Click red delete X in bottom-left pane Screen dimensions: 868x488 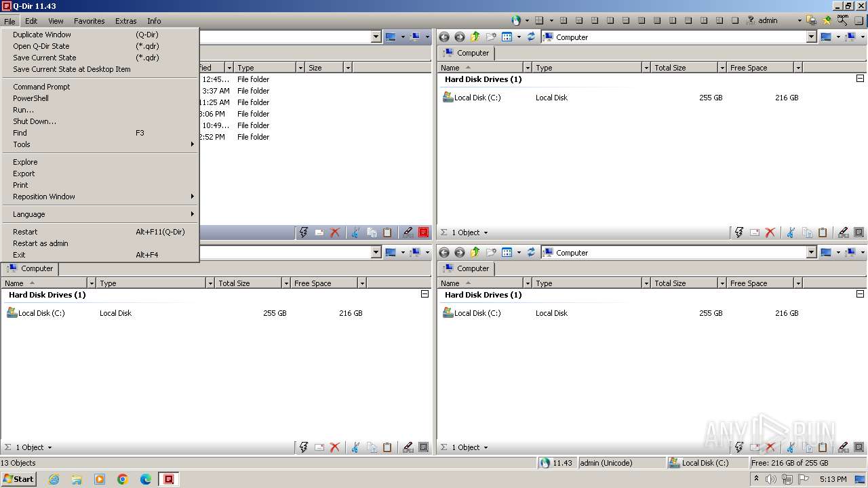(335, 447)
